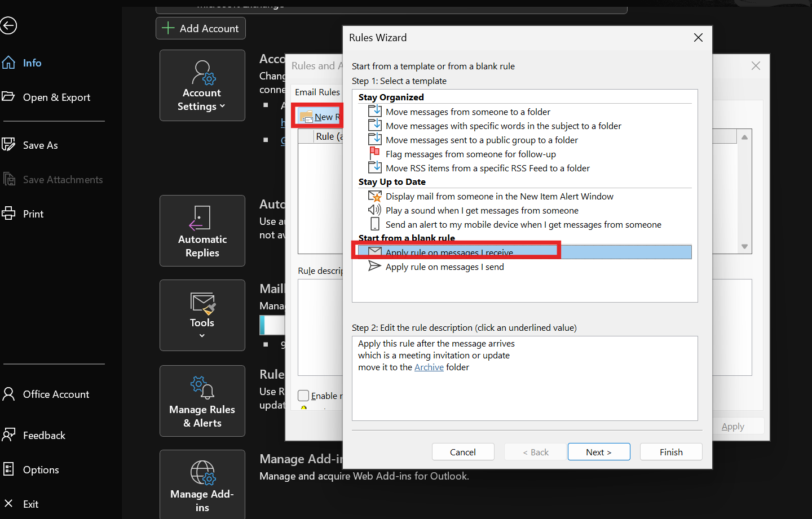
Task: Close the Rules and Alerts window
Action: 756,66
